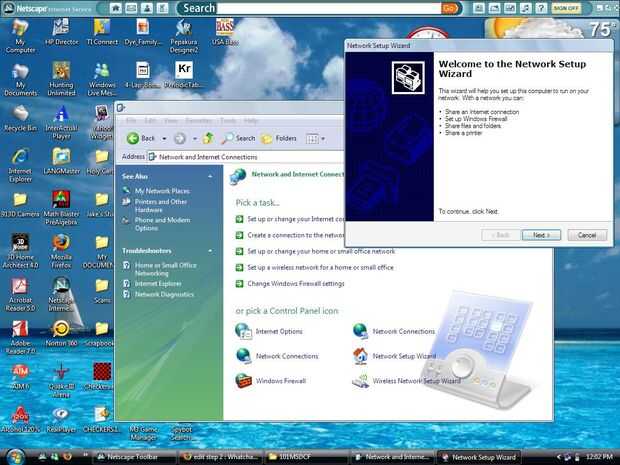Viewport: 620px width, 465px height.
Task: Select the RealPlayer desktop icon
Action: pyautogui.click(x=61, y=420)
